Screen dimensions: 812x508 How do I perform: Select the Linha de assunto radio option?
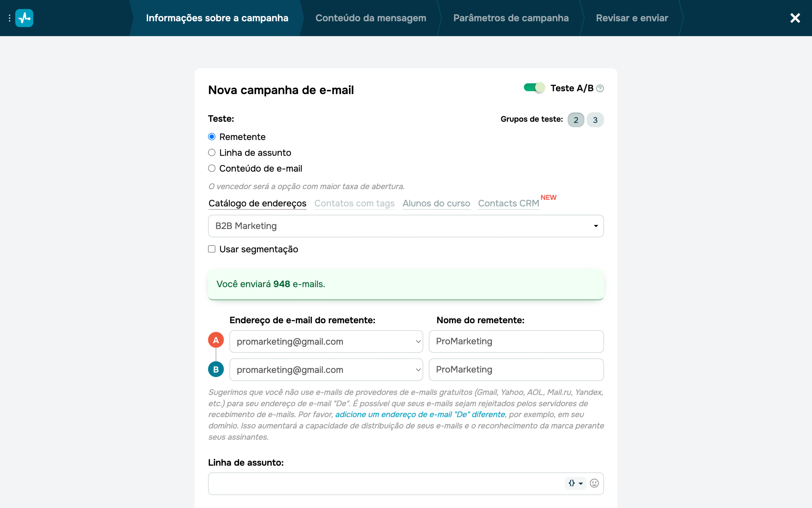point(212,153)
